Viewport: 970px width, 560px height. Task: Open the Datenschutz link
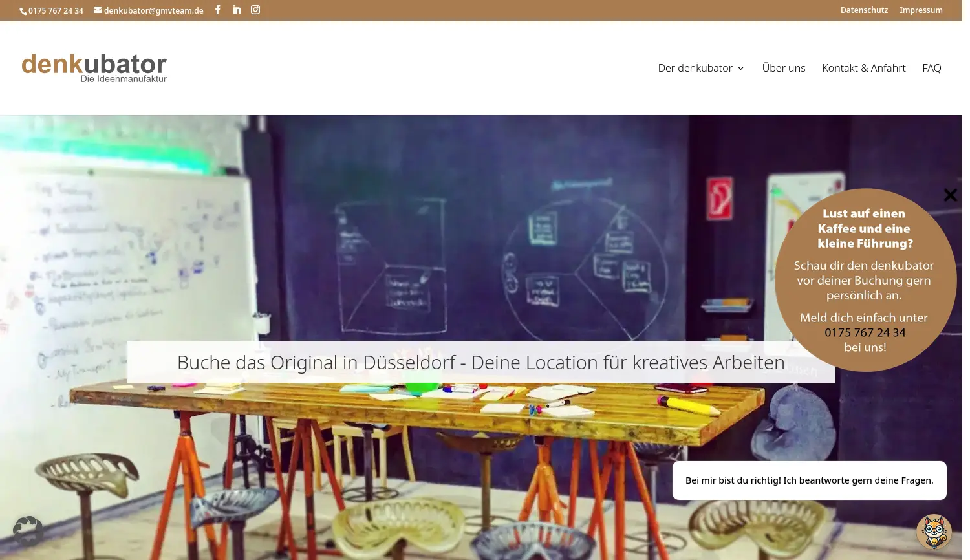click(x=864, y=10)
